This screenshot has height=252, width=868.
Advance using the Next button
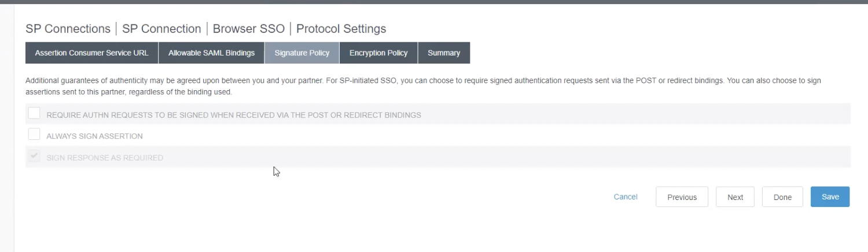coord(735,197)
